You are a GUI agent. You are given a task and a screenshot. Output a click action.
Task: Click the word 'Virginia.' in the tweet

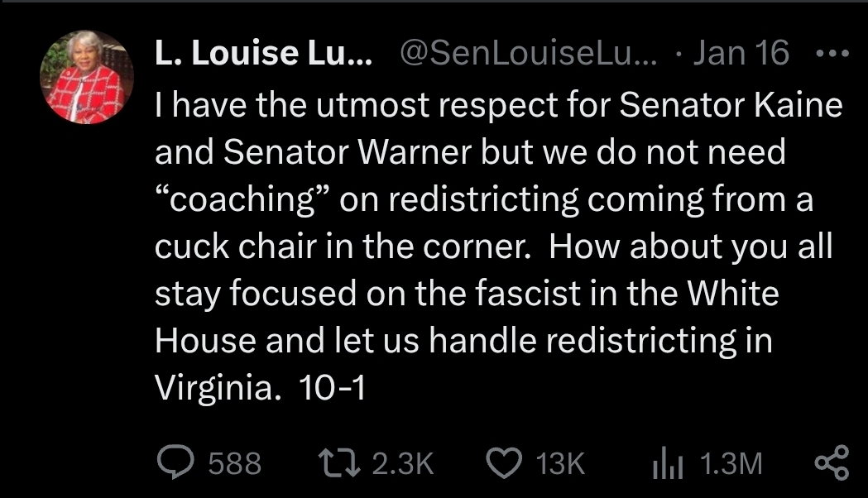point(214,388)
